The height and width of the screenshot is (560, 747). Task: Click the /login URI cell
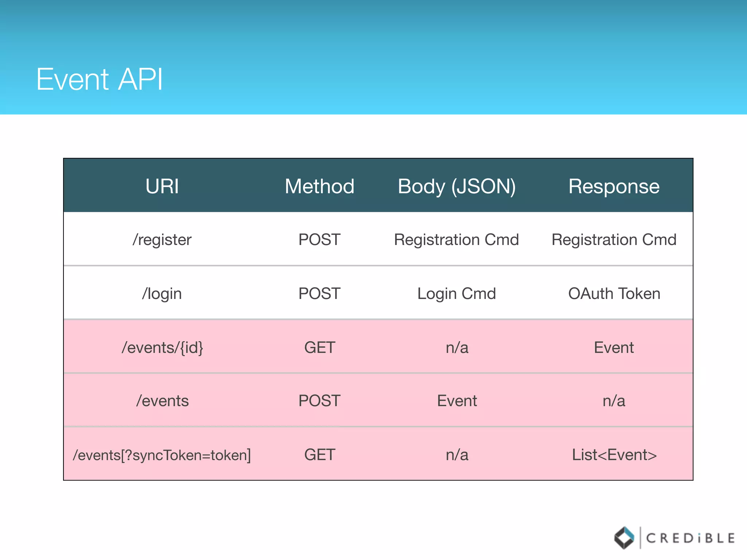tap(162, 294)
